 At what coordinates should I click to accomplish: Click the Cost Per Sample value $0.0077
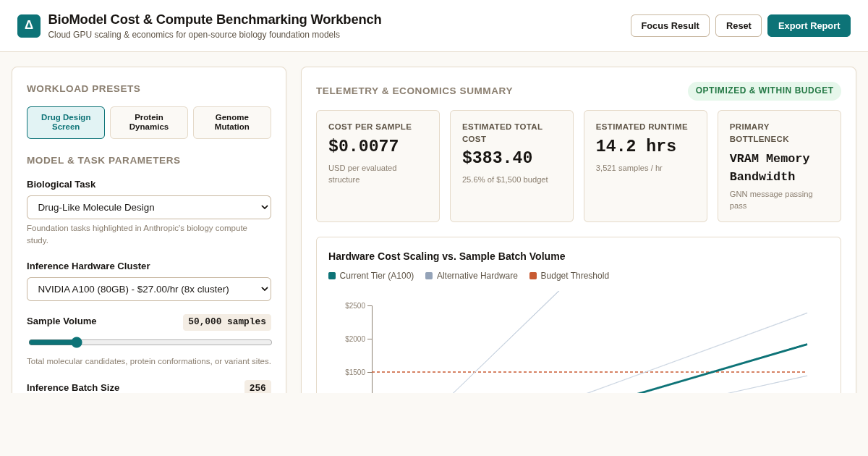(x=364, y=146)
